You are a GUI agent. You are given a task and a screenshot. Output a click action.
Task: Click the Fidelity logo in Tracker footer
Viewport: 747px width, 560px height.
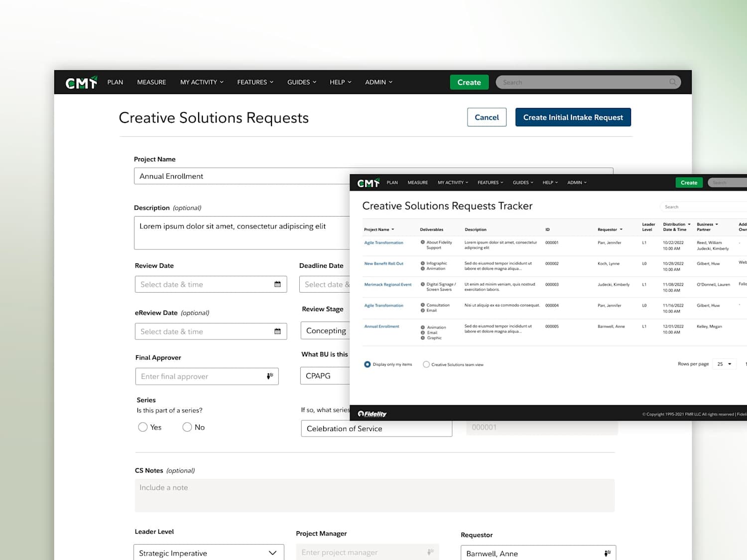372,414
